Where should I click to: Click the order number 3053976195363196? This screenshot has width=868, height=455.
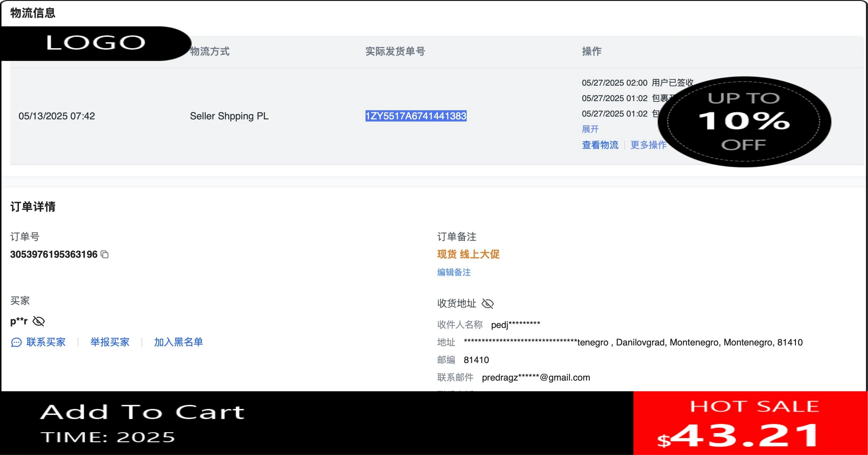click(x=54, y=254)
